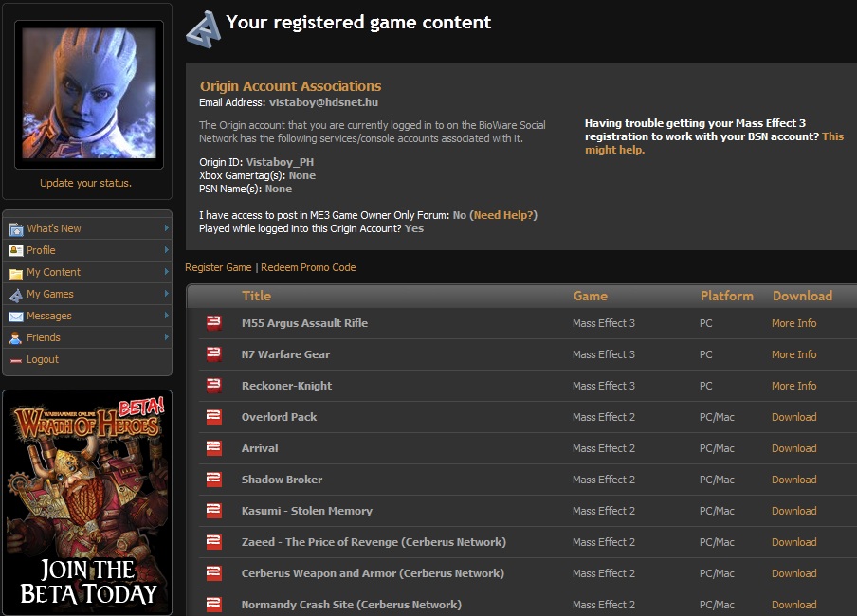Viewport: 857px width, 616px height.
Task: Download the Arrival DLC
Action: click(794, 448)
